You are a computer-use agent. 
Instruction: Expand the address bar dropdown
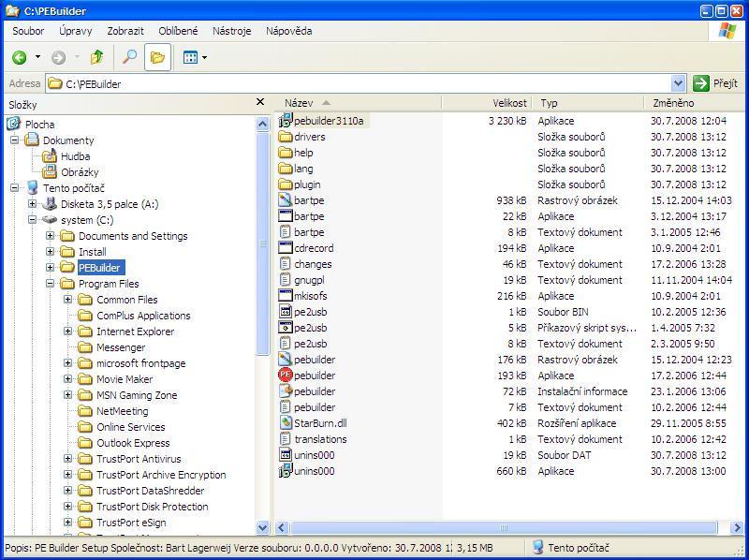point(678,83)
